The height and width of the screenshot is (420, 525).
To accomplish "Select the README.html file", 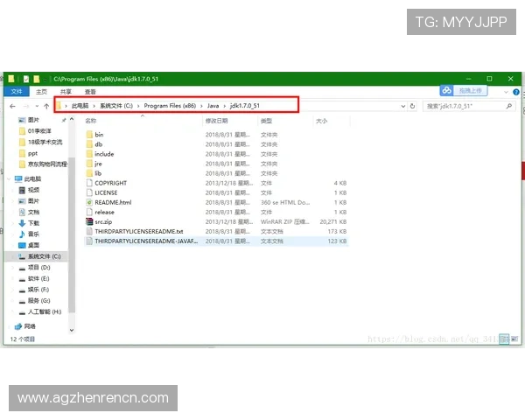I will [112, 202].
